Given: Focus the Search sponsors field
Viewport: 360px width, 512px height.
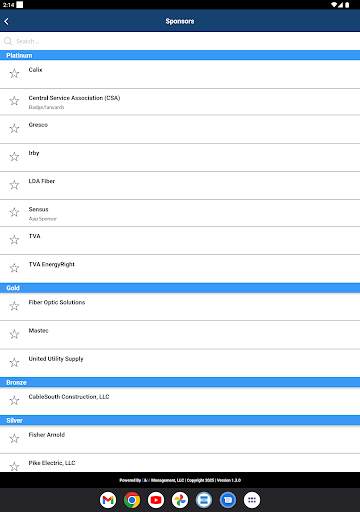Looking at the screenshot, I should [180, 41].
